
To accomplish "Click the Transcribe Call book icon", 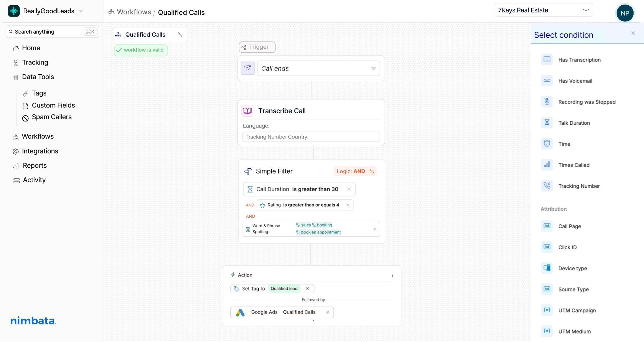I will [247, 111].
